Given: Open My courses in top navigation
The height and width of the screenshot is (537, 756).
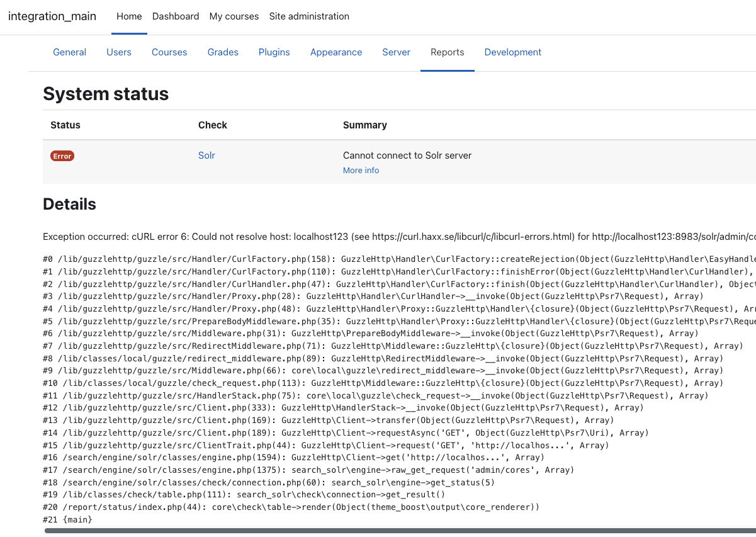Looking at the screenshot, I should (x=234, y=16).
